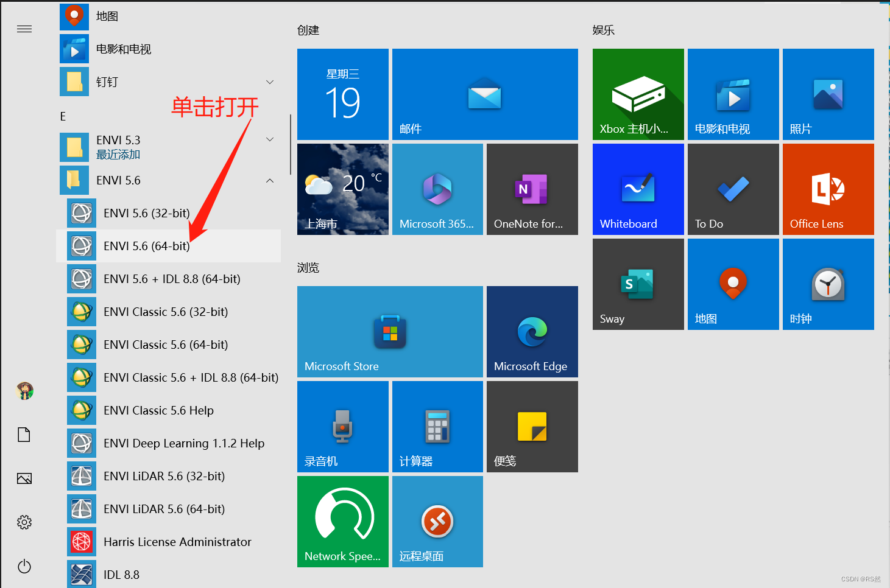Open the 远程桌面 remote desktop tile

click(x=437, y=522)
